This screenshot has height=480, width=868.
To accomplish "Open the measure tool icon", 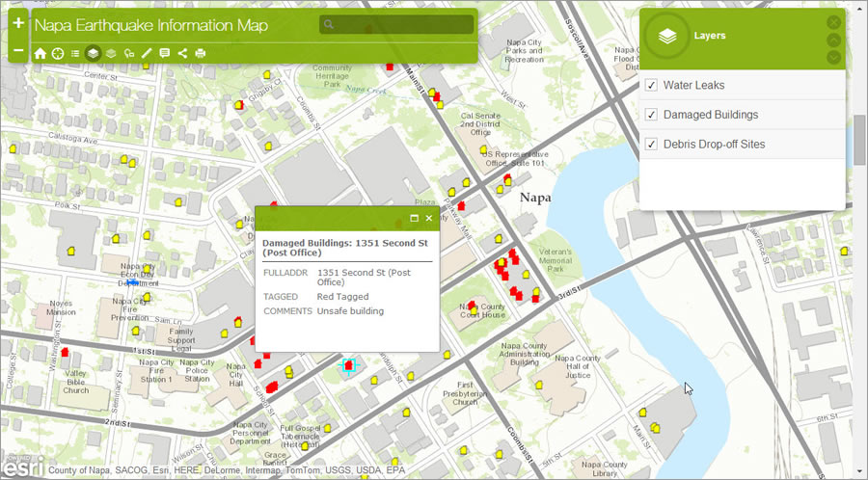I will 129,53.
